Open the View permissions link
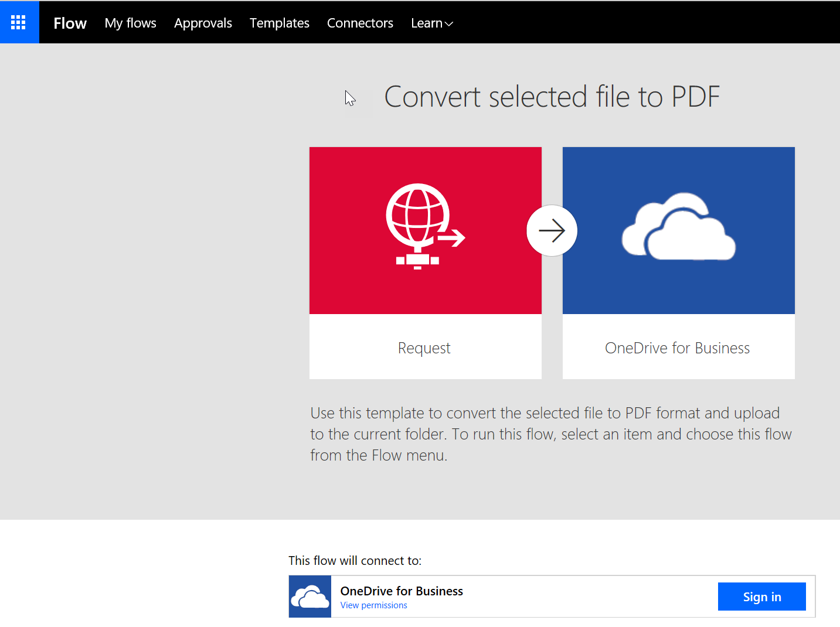Screen dimensions: 840x627 click(x=373, y=605)
